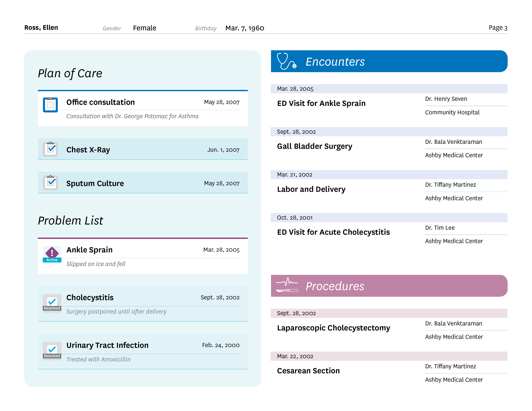The height and width of the screenshot is (411, 532).
Task: Open ED Visit for Acute Cholecystitis
Action: pyautogui.click(x=333, y=232)
